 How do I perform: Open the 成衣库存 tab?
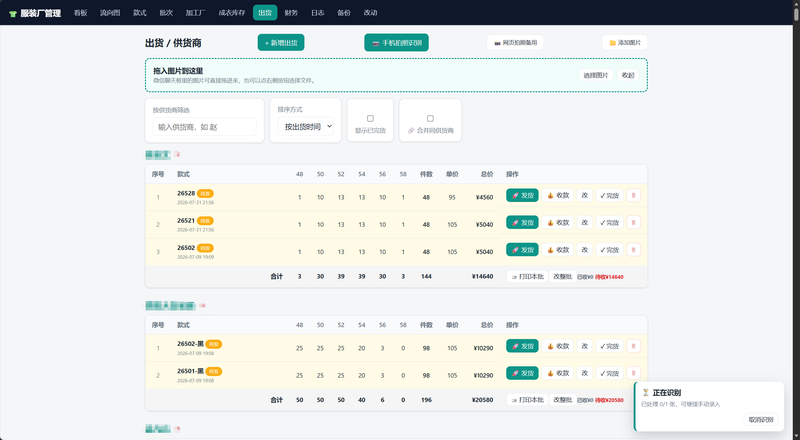pos(232,13)
